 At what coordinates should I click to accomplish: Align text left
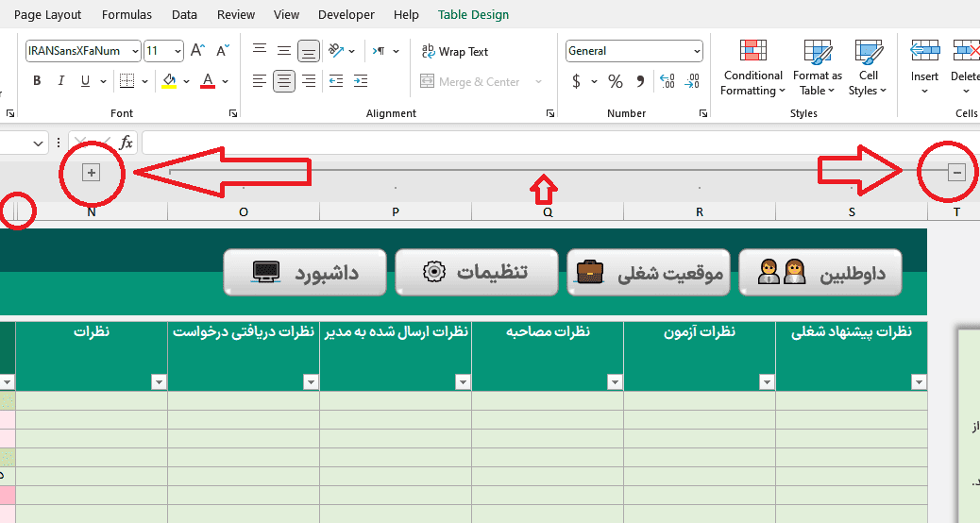[260, 80]
